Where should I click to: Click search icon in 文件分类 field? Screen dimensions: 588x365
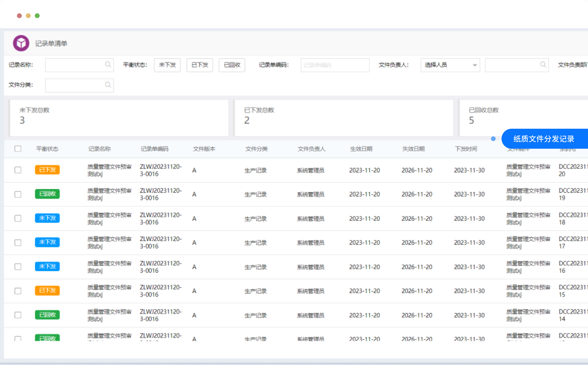tap(108, 85)
